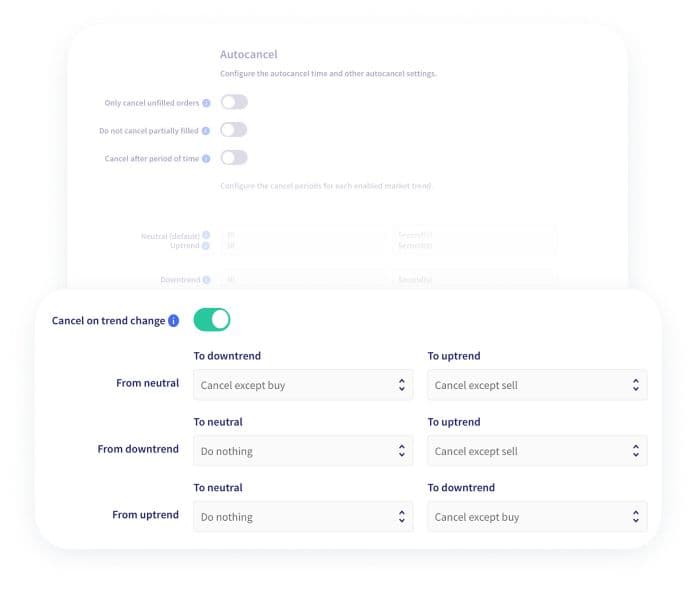Open From uptrend To downtrend dropdown
This screenshot has width=697, height=592.
pyautogui.click(x=537, y=517)
